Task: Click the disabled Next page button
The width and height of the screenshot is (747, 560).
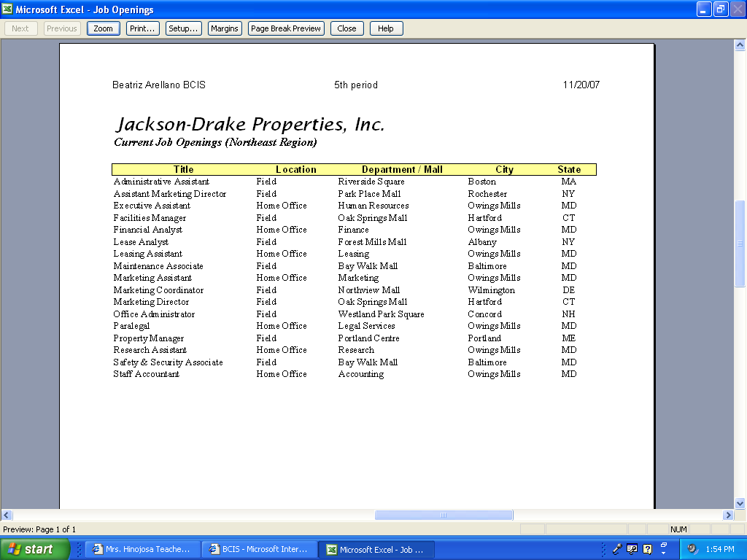Action: [x=20, y=28]
